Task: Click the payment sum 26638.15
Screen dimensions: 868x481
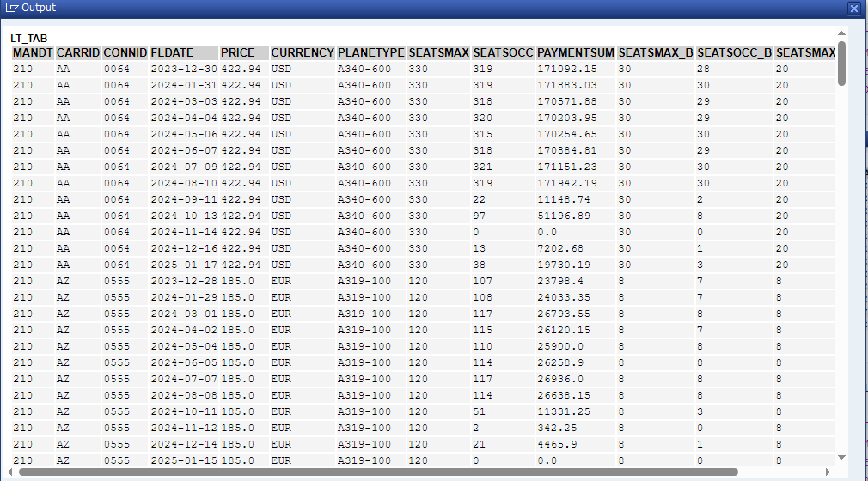Action: (564, 396)
